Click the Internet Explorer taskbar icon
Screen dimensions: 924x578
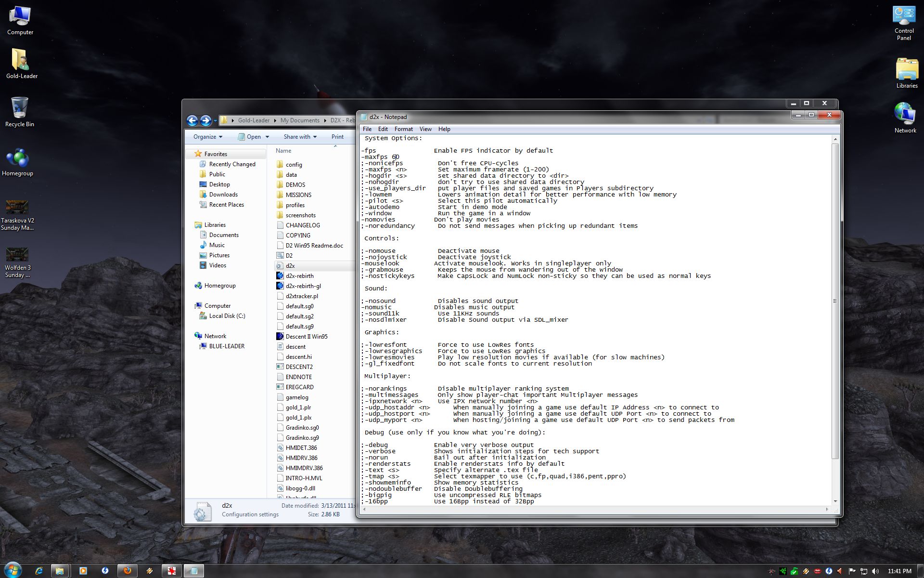pos(39,571)
